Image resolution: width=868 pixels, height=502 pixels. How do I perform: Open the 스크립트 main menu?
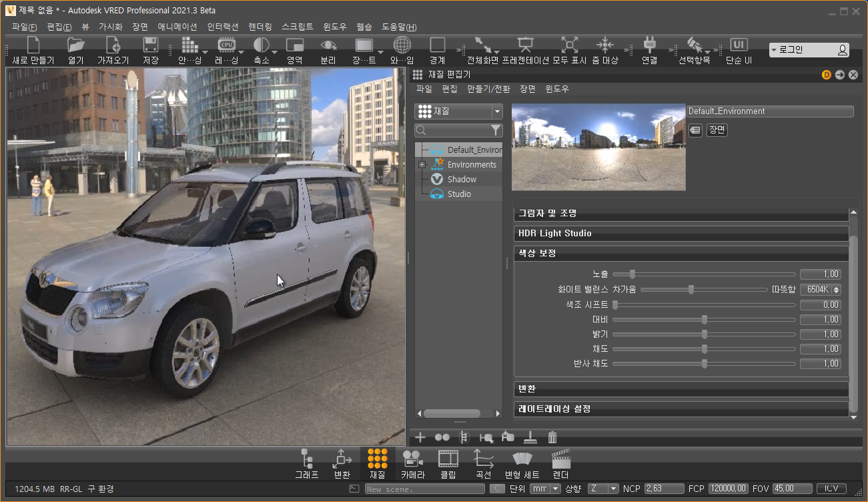pyautogui.click(x=298, y=27)
